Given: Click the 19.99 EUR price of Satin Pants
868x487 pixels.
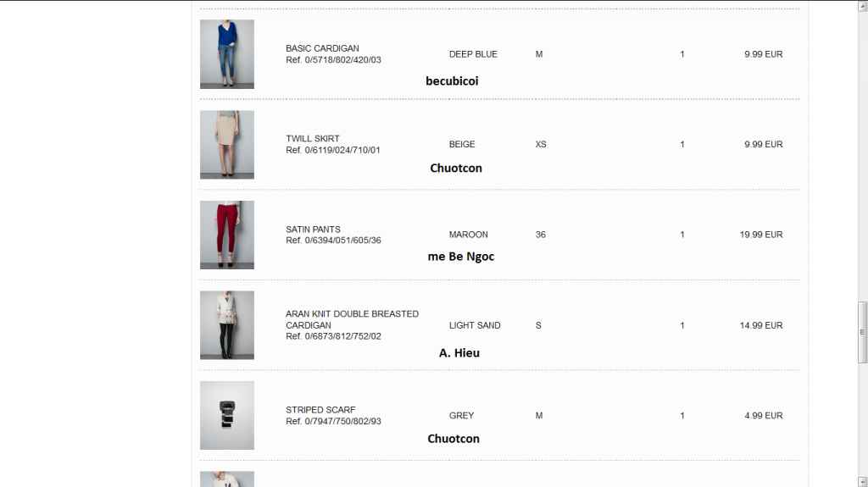Looking at the screenshot, I should pyautogui.click(x=760, y=235).
